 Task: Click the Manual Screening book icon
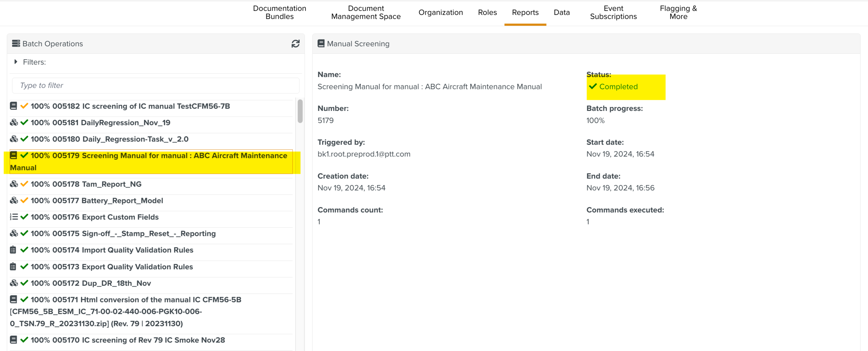pos(321,43)
